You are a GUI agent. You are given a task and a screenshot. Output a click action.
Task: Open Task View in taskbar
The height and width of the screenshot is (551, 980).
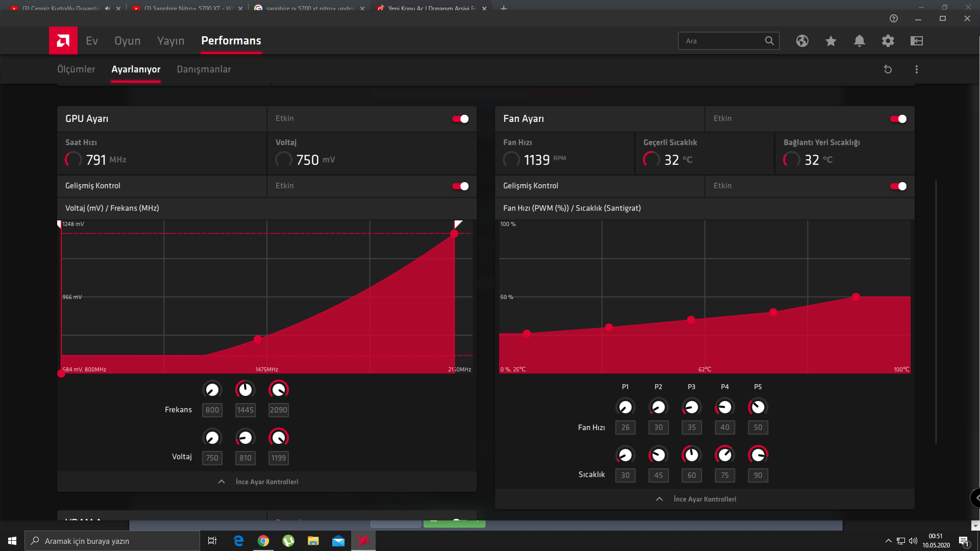pos(212,541)
